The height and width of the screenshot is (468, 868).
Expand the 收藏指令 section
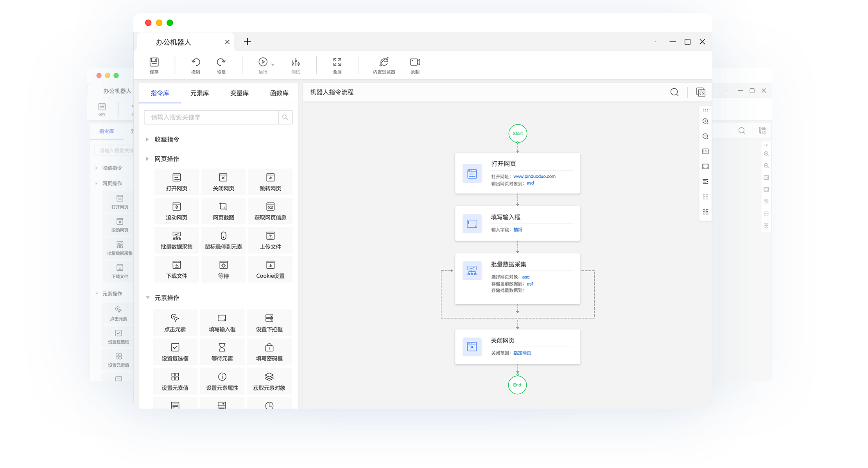click(x=147, y=139)
